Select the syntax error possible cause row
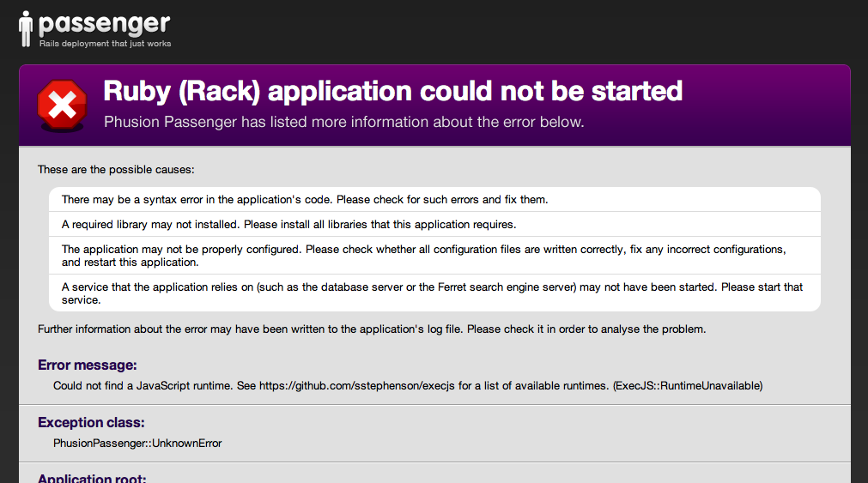Screen dimensions: 868x483 pos(434,199)
